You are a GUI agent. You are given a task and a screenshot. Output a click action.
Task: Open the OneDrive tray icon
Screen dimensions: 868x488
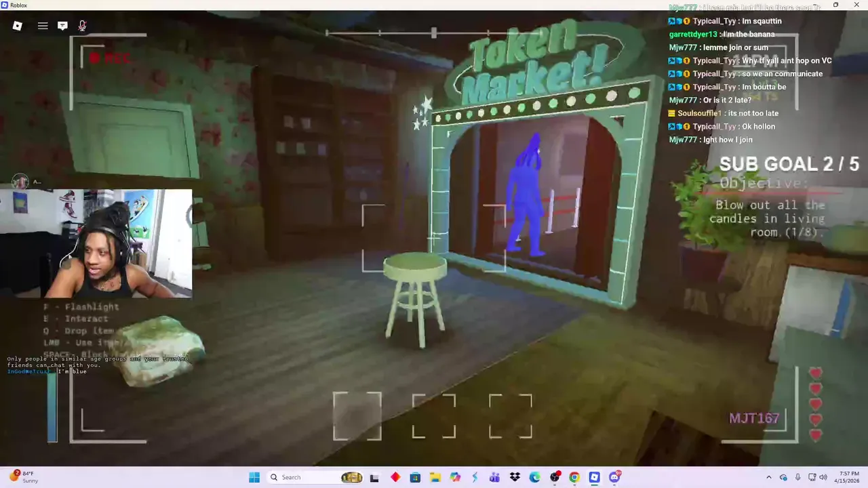tap(783, 477)
